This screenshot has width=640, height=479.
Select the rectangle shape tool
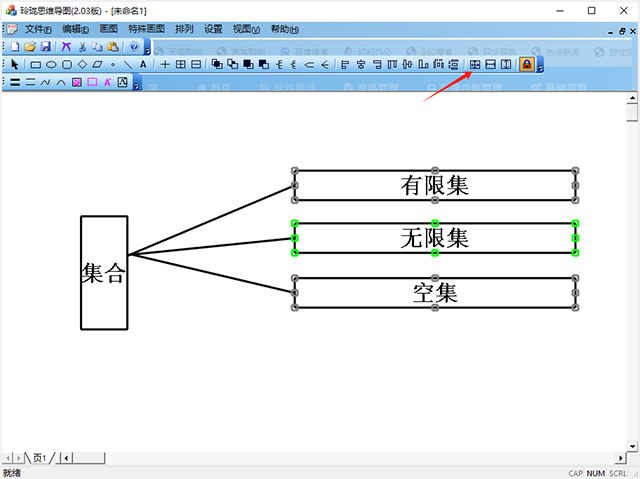[36, 64]
